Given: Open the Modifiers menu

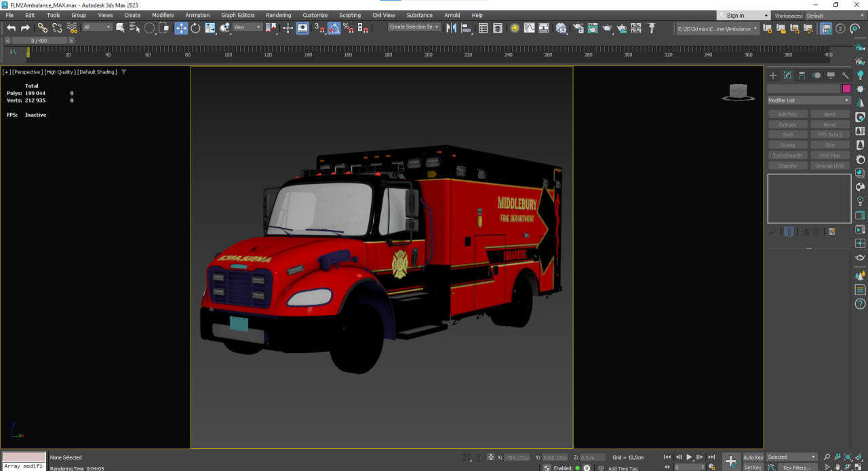Looking at the screenshot, I should click(163, 15).
